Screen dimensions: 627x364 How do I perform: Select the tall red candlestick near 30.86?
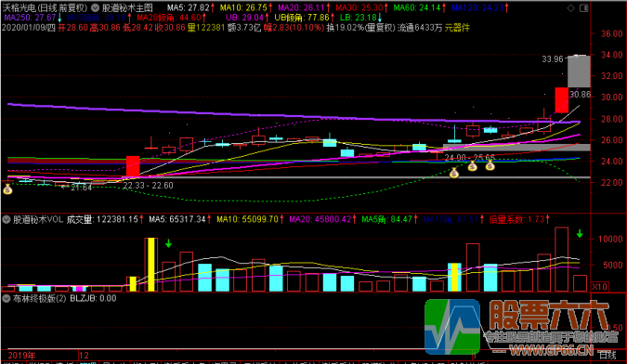561,100
